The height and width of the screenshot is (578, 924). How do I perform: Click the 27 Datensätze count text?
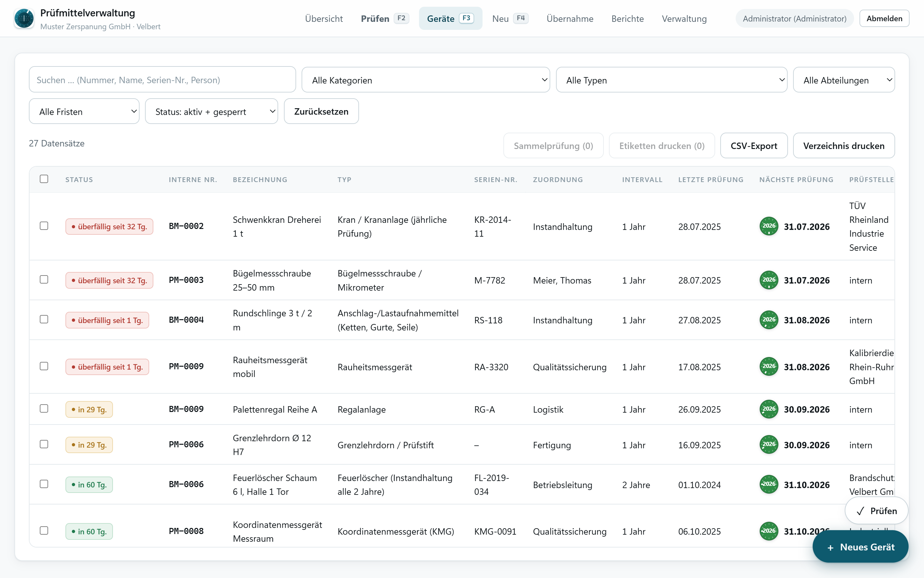[x=56, y=143]
